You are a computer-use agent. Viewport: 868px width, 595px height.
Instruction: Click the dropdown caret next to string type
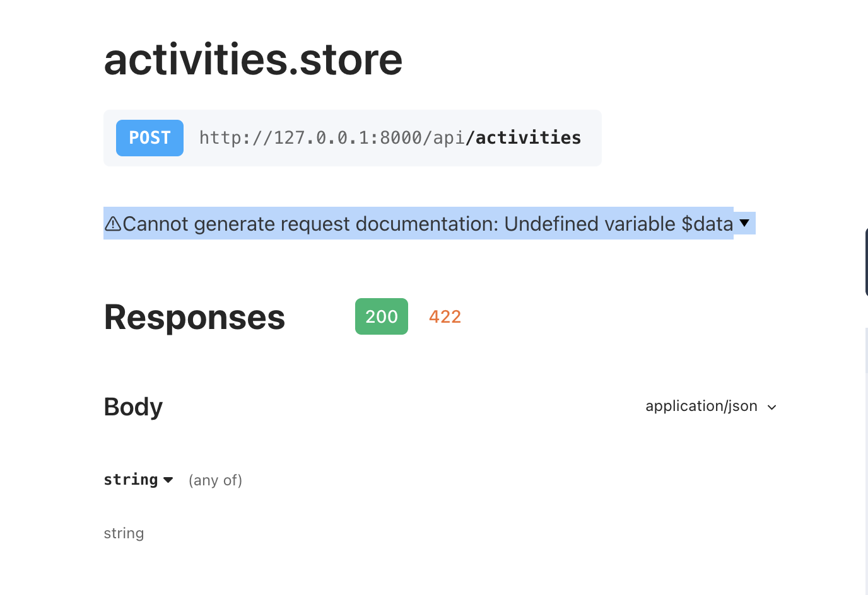click(167, 480)
